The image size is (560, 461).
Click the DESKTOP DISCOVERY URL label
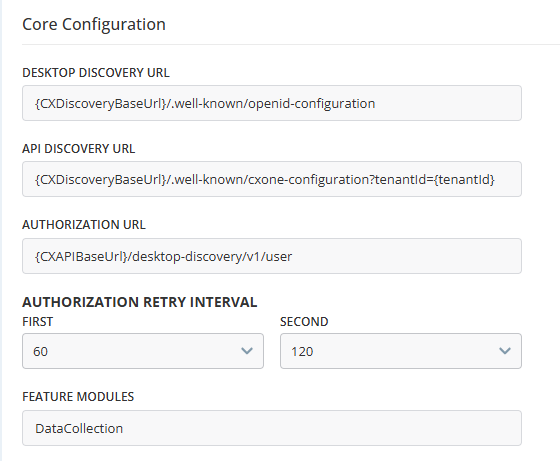click(96, 72)
